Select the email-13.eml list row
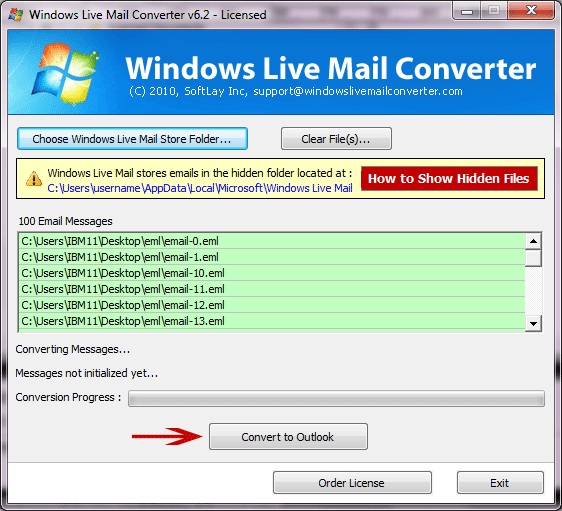Screen dimensions: 562x511 pos(272,321)
